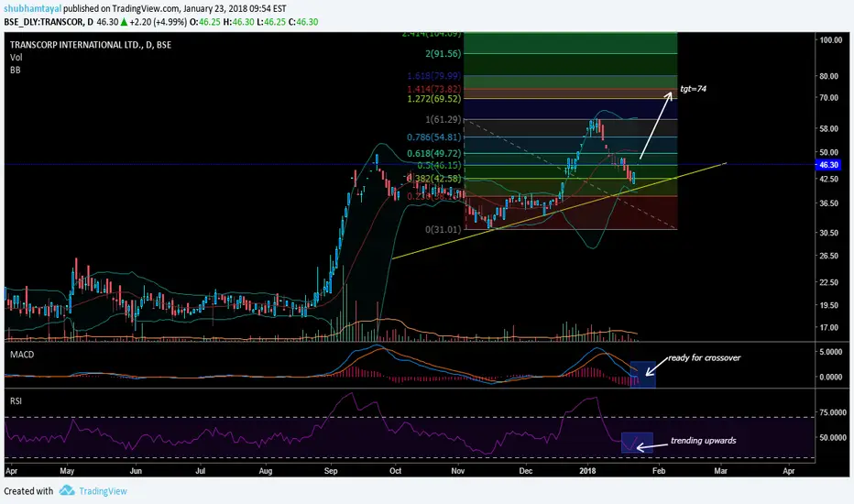Click the 'trending upwards' annotation
The height and width of the screenshot is (504, 854).
pyautogui.click(x=703, y=440)
